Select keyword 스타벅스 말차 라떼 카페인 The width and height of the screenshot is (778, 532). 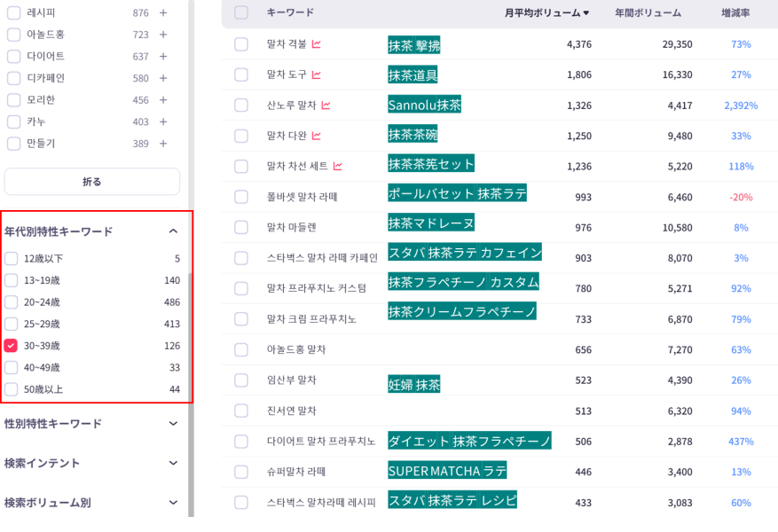(x=322, y=258)
